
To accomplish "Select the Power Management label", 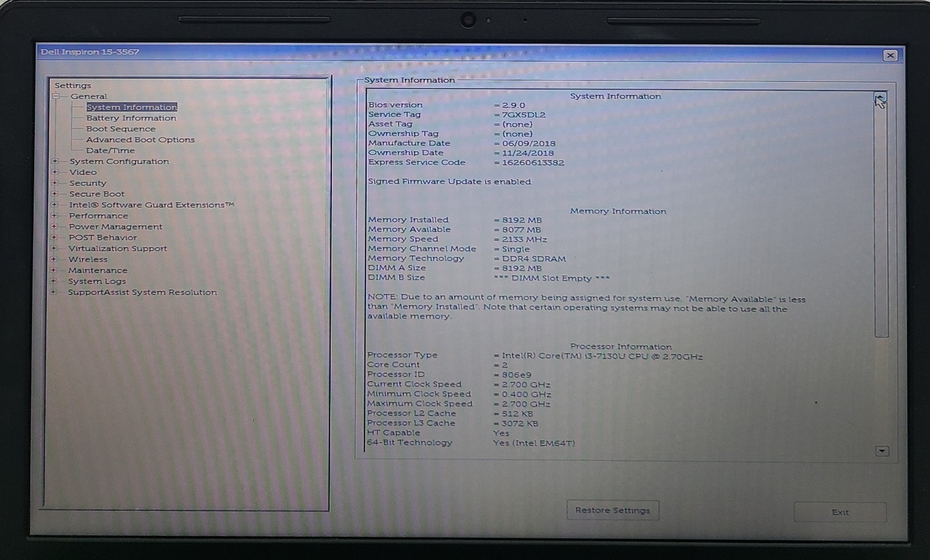I will click(116, 227).
